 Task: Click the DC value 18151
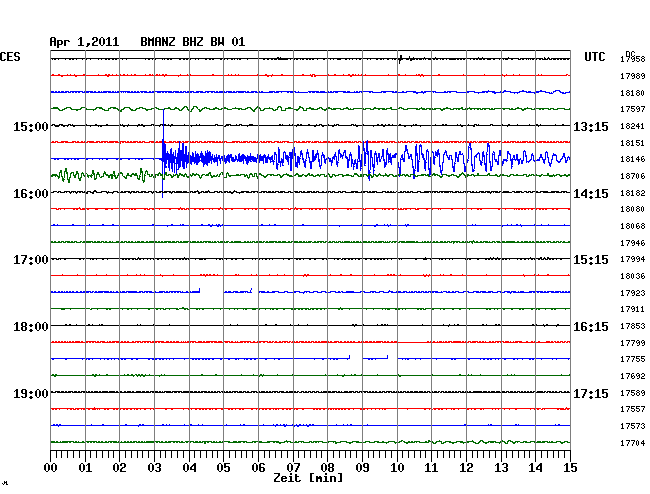(x=633, y=143)
